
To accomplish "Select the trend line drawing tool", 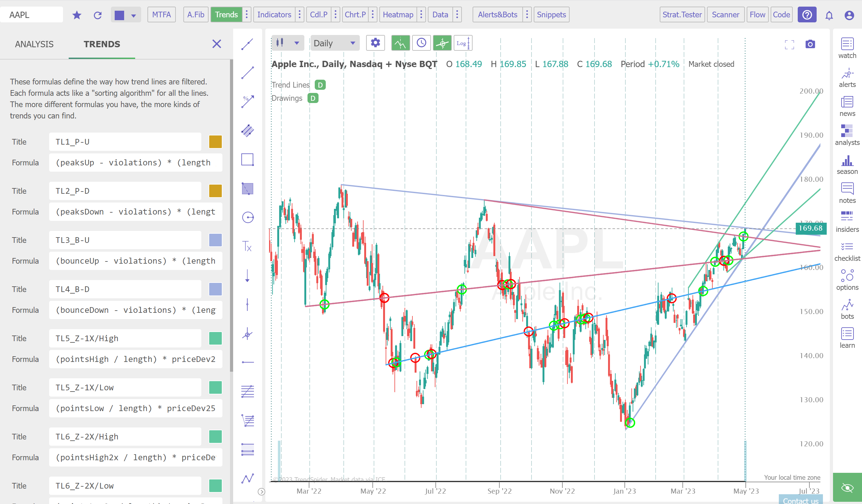I will pyautogui.click(x=247, y=44).
